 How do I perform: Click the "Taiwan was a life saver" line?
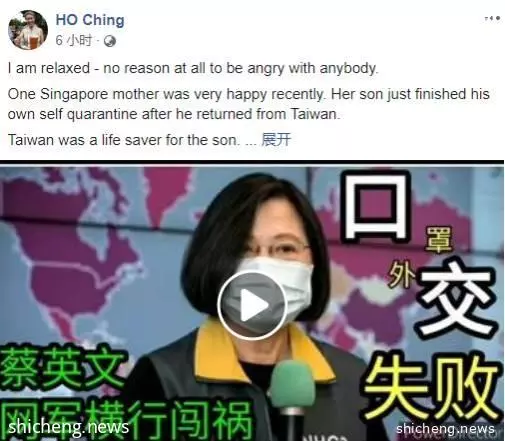click(x=124, y=140)
